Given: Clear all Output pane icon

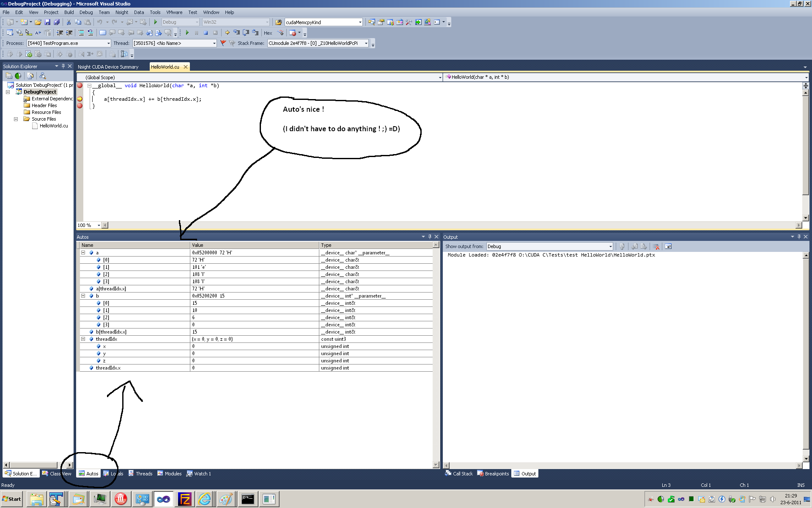Looking at the screenshot, I should 656,246.
